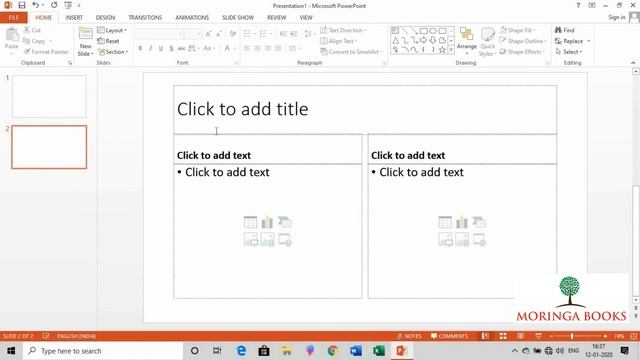Screen dimensions: 640x360
Task: Open the VIEW tab
Action: tap(306, 18)
